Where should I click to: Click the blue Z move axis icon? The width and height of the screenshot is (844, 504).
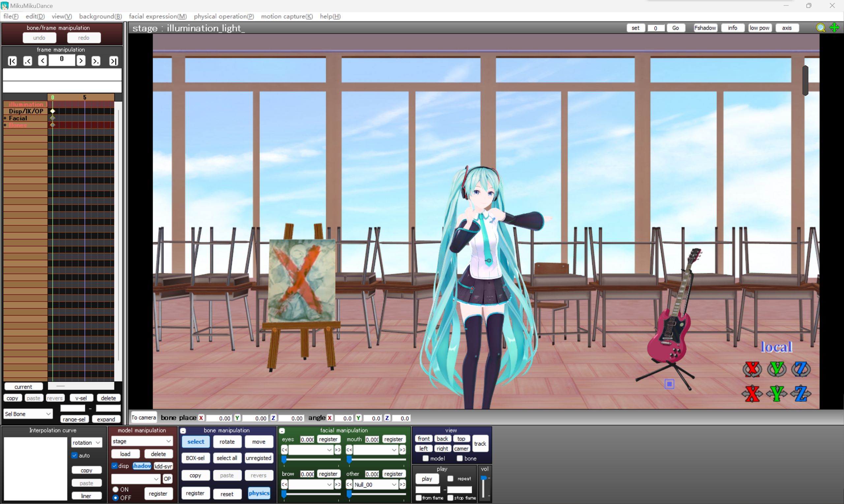[x=800, y=394]
